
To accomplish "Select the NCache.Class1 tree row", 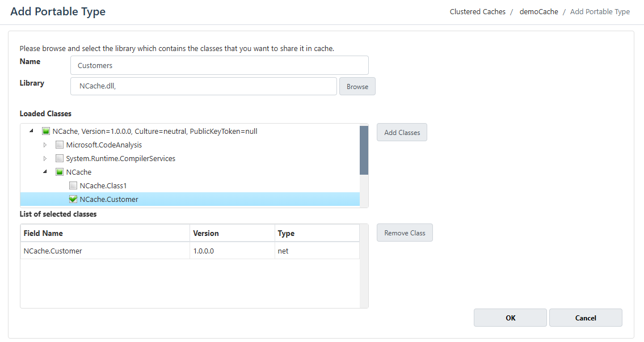I will click(190, 185).
